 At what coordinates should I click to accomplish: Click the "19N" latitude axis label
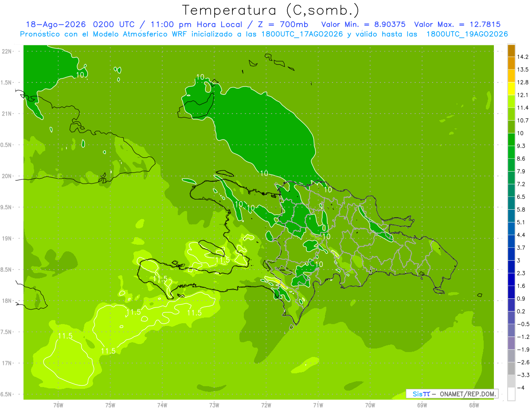click(7, 239)
